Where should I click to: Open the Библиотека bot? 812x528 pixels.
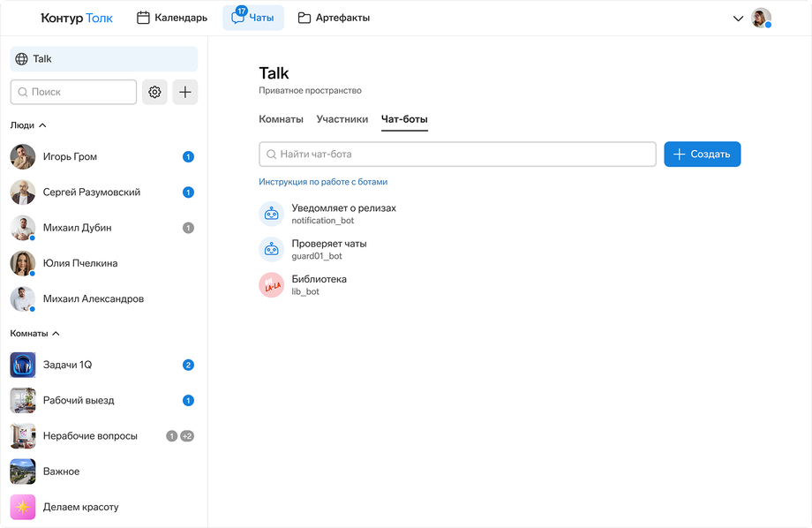303,284
